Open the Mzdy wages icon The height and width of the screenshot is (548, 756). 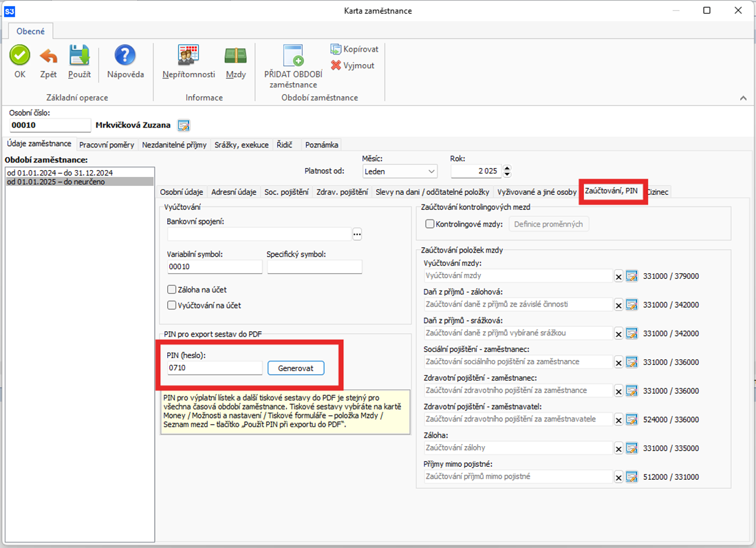(235, 56)
